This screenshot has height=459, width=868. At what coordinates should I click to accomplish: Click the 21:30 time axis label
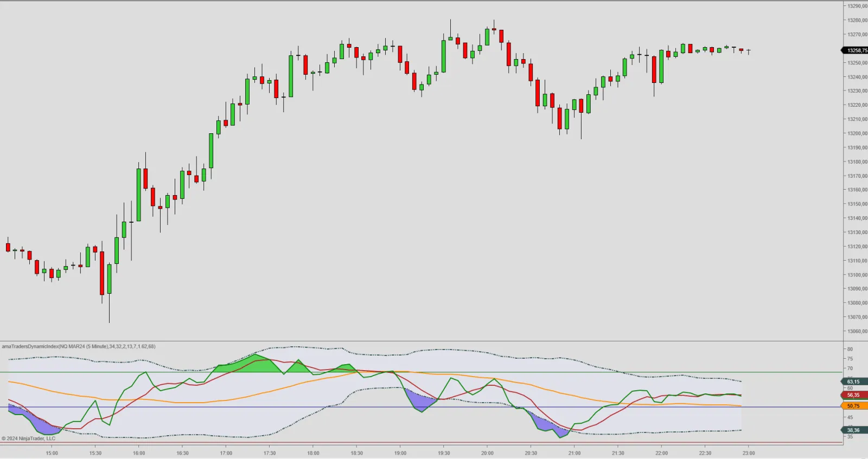[x=618, y=453]
